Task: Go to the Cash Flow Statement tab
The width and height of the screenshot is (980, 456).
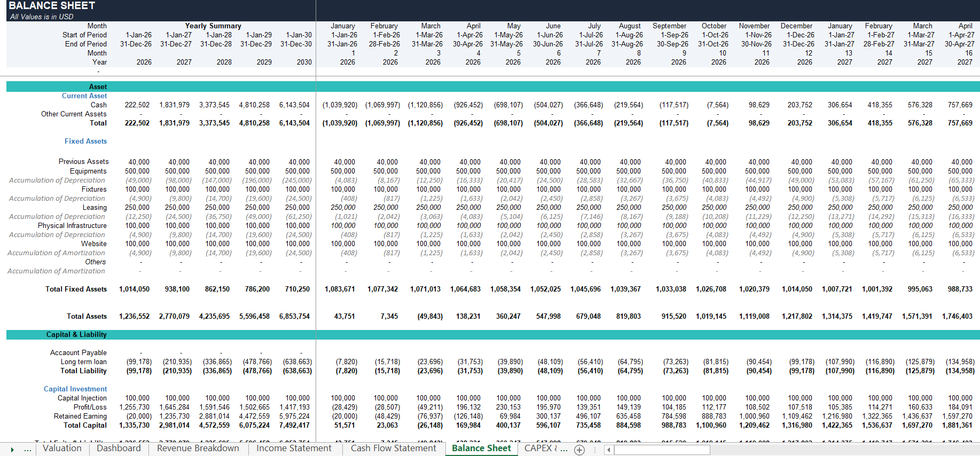Action: coord(394,449)
